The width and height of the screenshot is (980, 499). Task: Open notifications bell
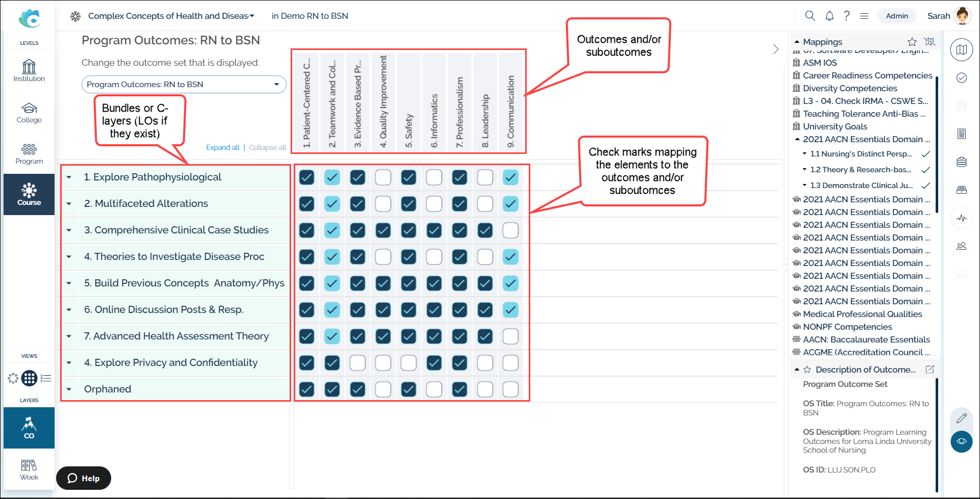coord(830,16)
